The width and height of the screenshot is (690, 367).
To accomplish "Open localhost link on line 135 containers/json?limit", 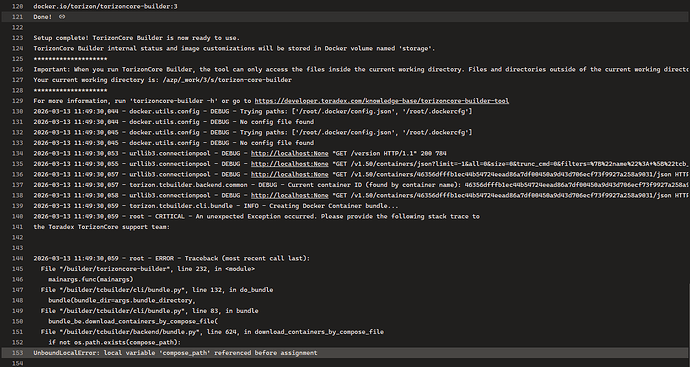I will [290, 164].
